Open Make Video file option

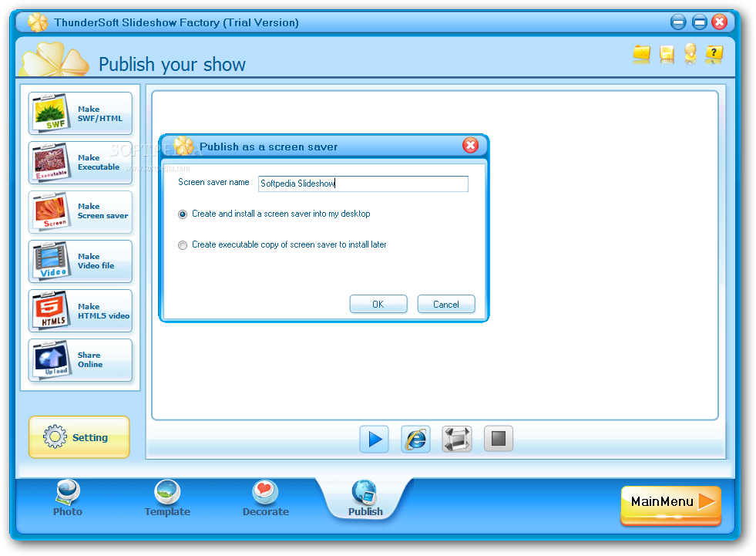click(80, 261)
